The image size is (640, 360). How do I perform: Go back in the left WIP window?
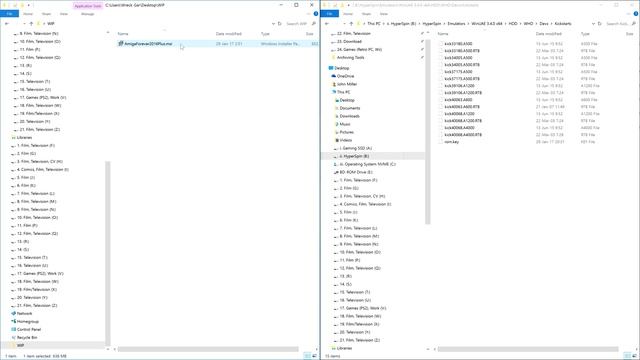pos(7,24)
